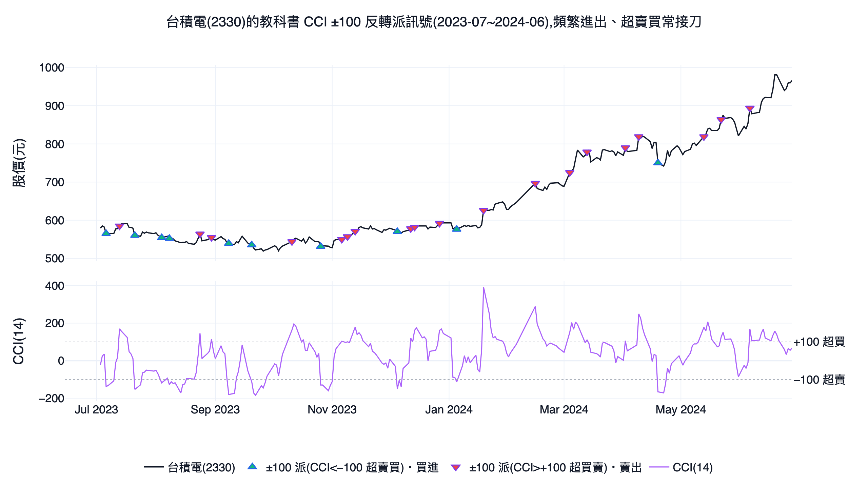
Task: Click the CCI peak near 400 in January 2024
Action: 484,288
